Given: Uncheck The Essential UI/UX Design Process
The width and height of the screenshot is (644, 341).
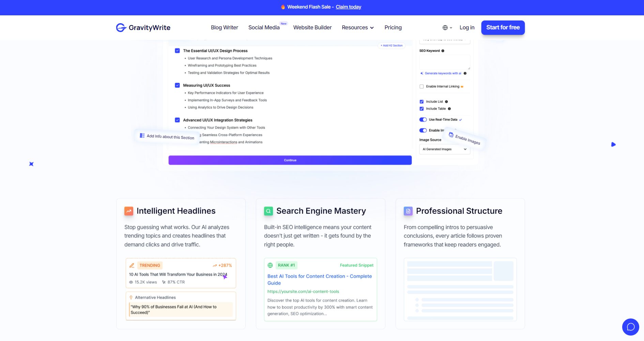Looking at the screenshot, I should (x=177, y=51).
